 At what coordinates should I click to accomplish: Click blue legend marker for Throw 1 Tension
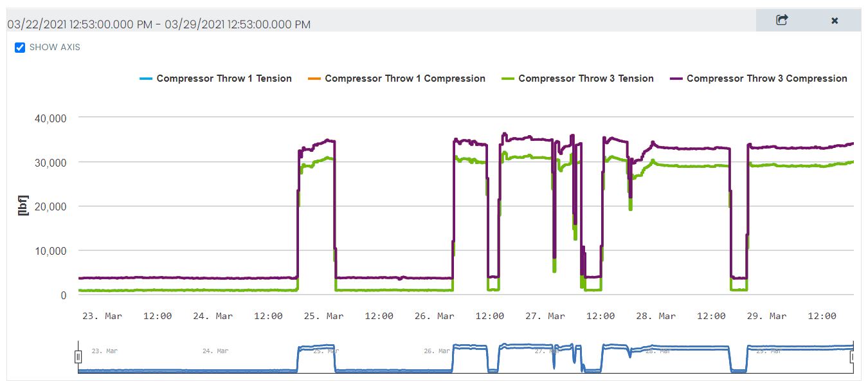[x=145, y=78]
